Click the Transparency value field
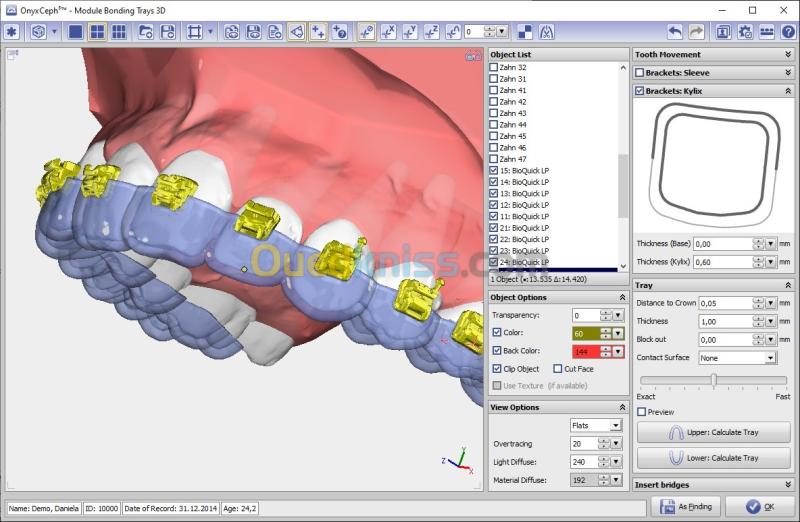The width and height of the screenshot is (800, 522). [585, 315]
